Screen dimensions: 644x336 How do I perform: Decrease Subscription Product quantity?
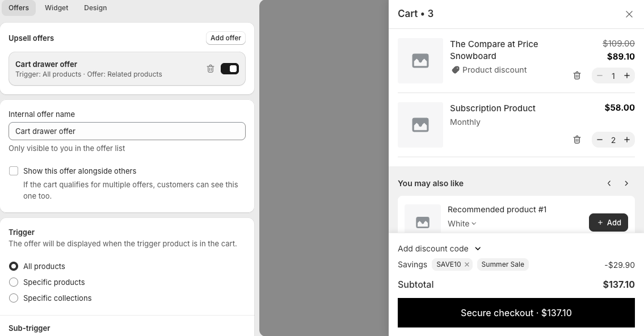tap(600, 140)
